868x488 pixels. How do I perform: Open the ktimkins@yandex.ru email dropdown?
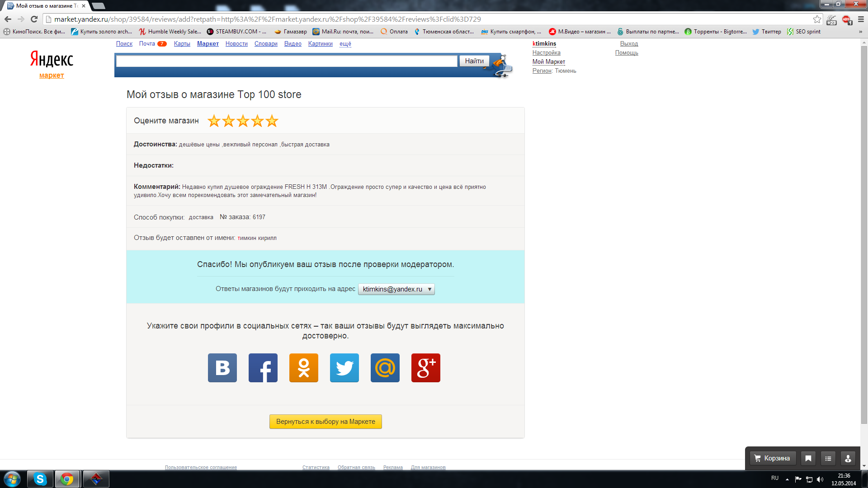396,289
